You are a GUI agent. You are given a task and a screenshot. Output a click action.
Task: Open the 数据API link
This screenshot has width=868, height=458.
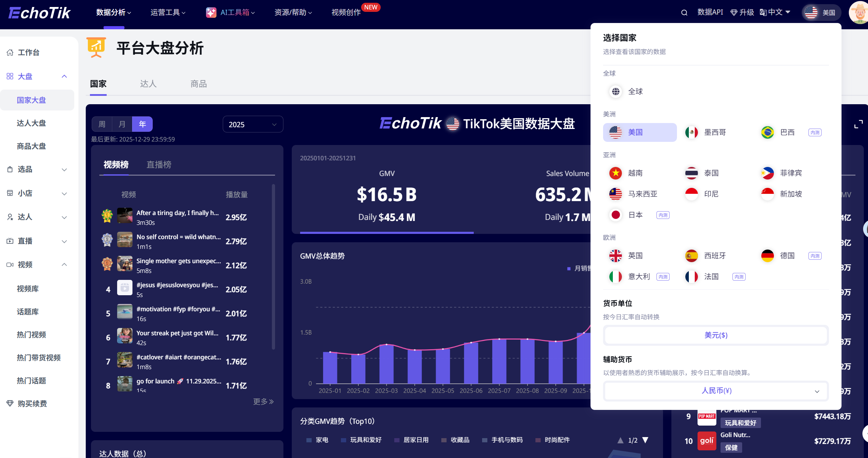click(x=710, y=13)
